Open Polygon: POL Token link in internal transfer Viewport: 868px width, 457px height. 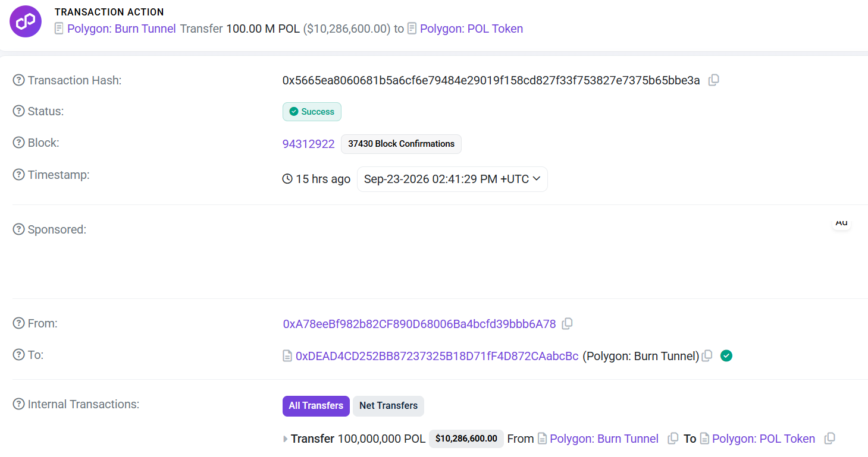click(763, 439)
